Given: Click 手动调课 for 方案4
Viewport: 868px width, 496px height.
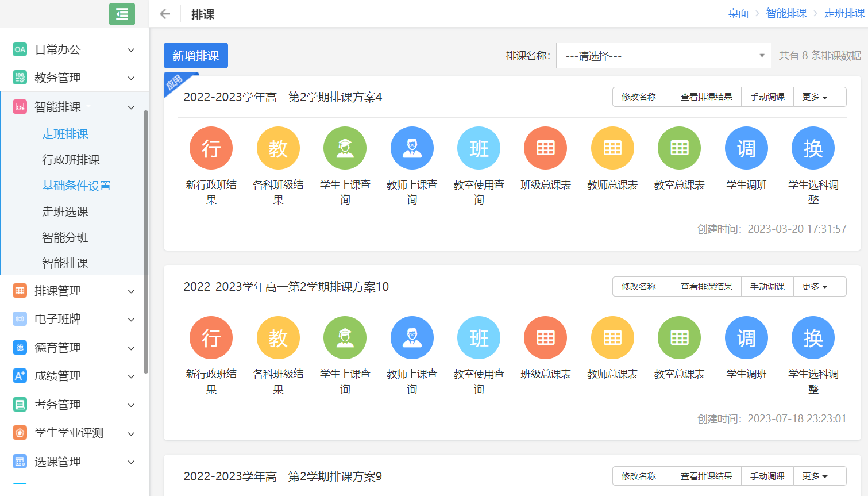Looking at the screenshot, I should coord(767,97).
